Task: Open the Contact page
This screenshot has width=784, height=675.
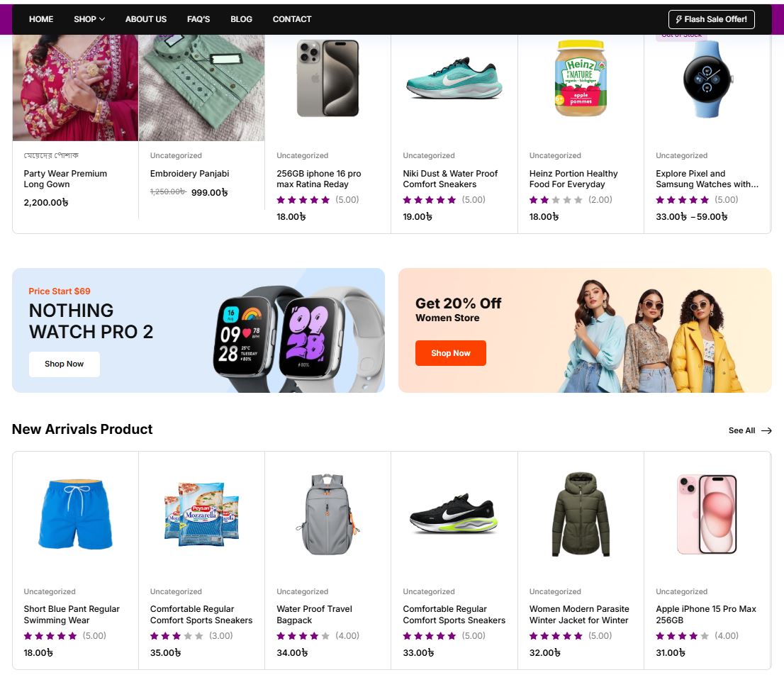Action: click(292, 19)
